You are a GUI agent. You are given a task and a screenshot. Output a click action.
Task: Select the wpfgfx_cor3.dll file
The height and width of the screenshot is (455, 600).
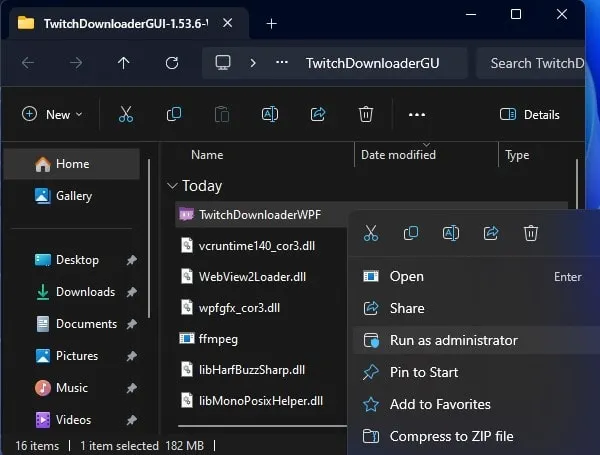point(239,308)
